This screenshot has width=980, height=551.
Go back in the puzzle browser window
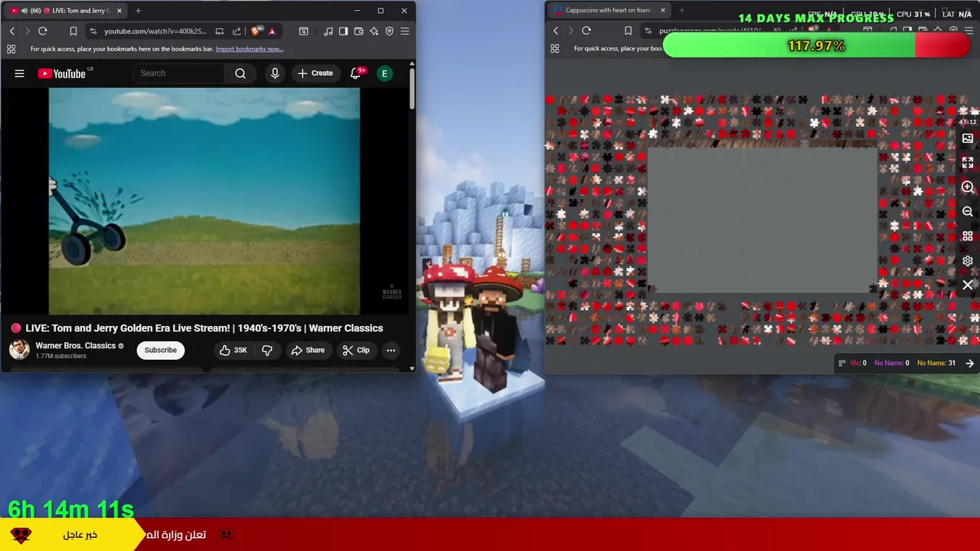point(556,31)
